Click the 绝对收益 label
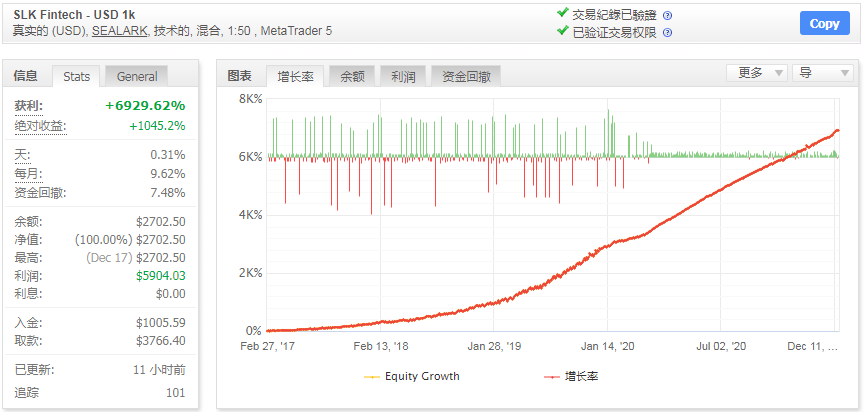 (40, 126)
